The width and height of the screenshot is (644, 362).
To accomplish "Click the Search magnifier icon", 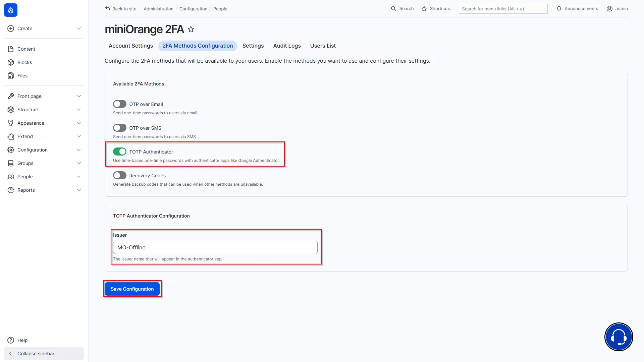I will (393, 9).
